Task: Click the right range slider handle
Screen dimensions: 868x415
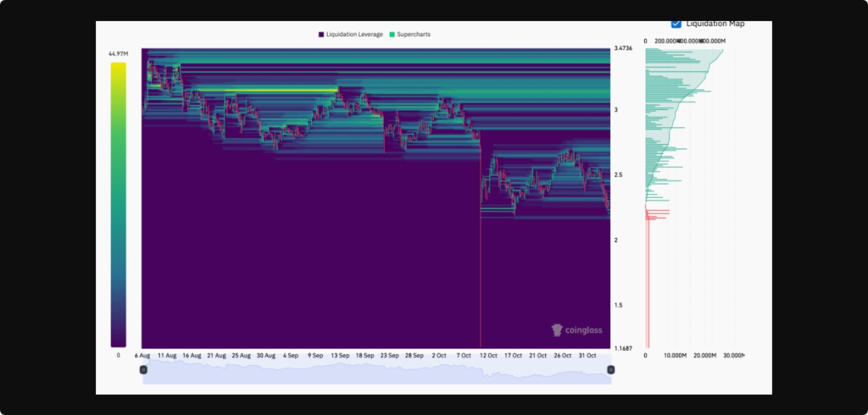Action: [611, 370]
